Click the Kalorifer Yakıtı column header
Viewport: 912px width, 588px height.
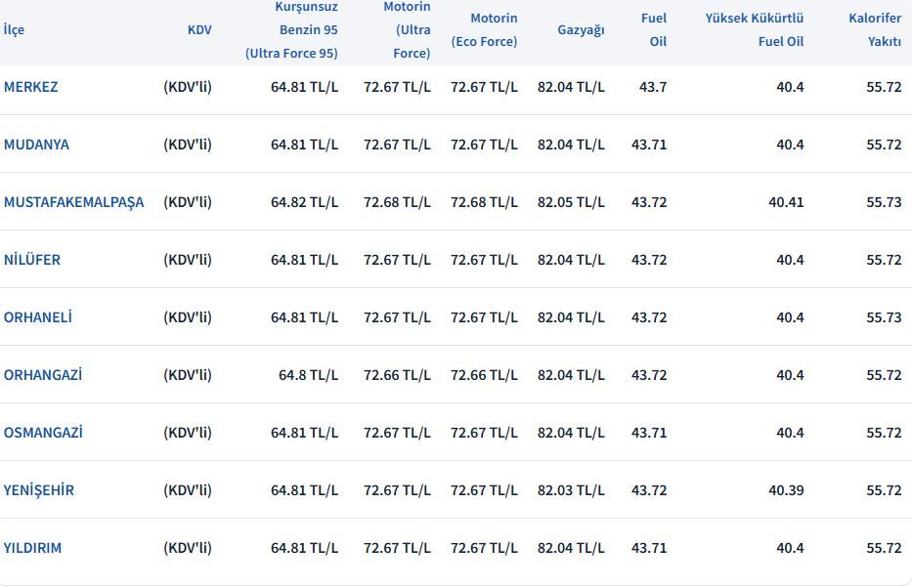875,30
